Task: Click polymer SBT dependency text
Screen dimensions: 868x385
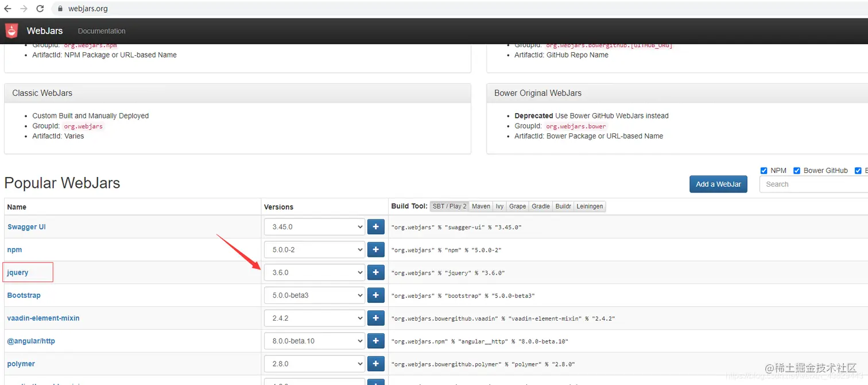Action: point(483,364)
